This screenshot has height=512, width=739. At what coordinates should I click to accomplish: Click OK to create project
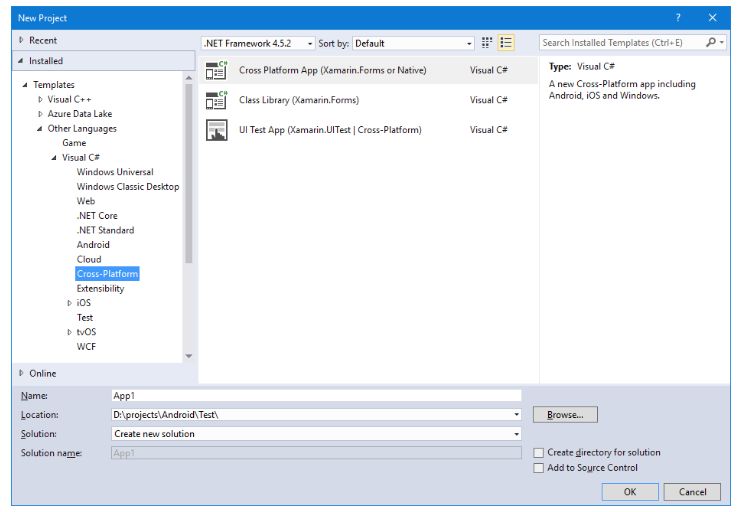click(630, 492)
